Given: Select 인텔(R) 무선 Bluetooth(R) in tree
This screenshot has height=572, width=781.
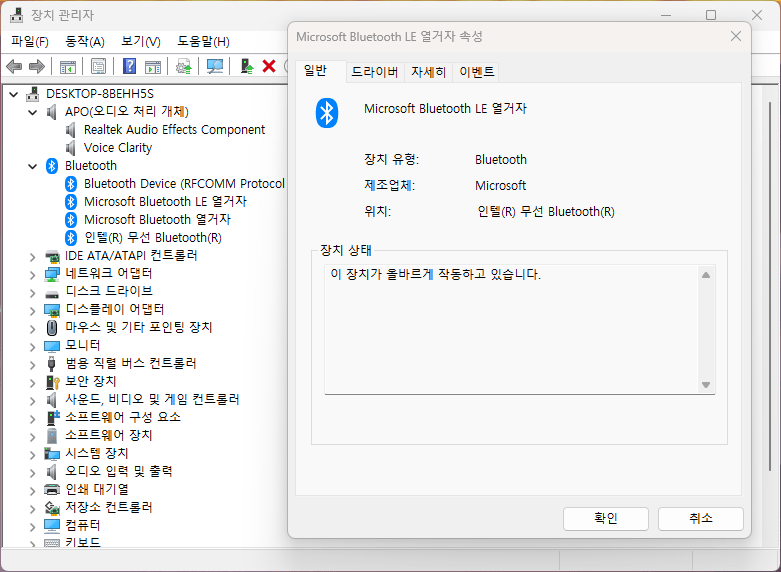Looking at the screenshot, I should (153, 238).
